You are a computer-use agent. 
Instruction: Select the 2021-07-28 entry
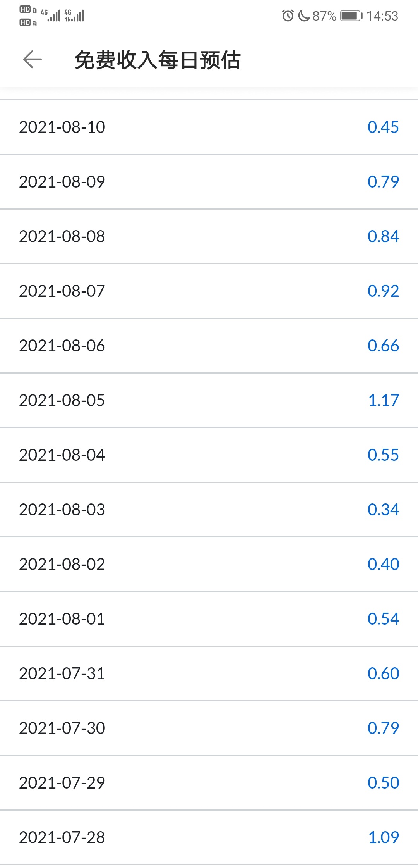pos(62,837)
